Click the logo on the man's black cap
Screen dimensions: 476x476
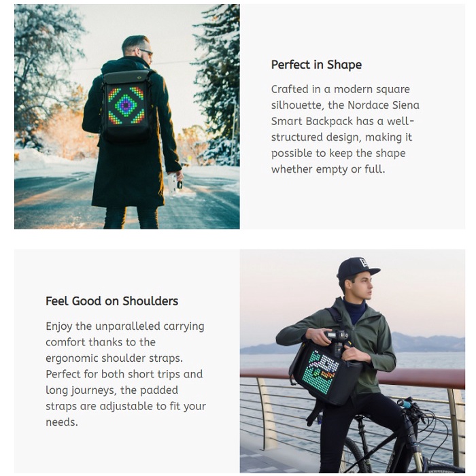pyautogui.click(x=364, y=262)
